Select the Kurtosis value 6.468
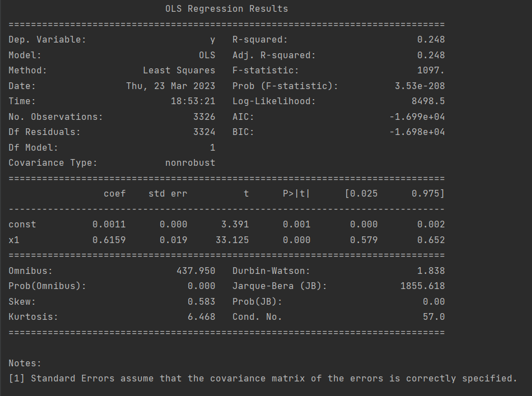 [x=201, y=317]
